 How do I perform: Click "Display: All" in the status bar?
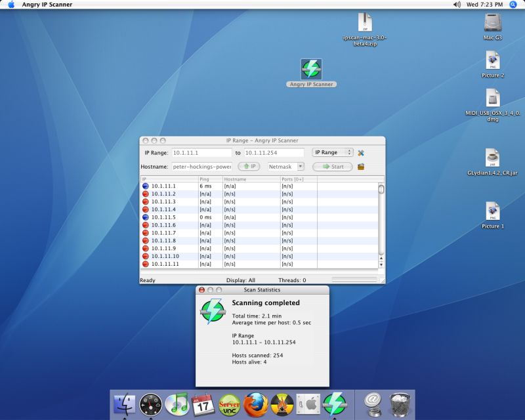click(x=241, y=280)
